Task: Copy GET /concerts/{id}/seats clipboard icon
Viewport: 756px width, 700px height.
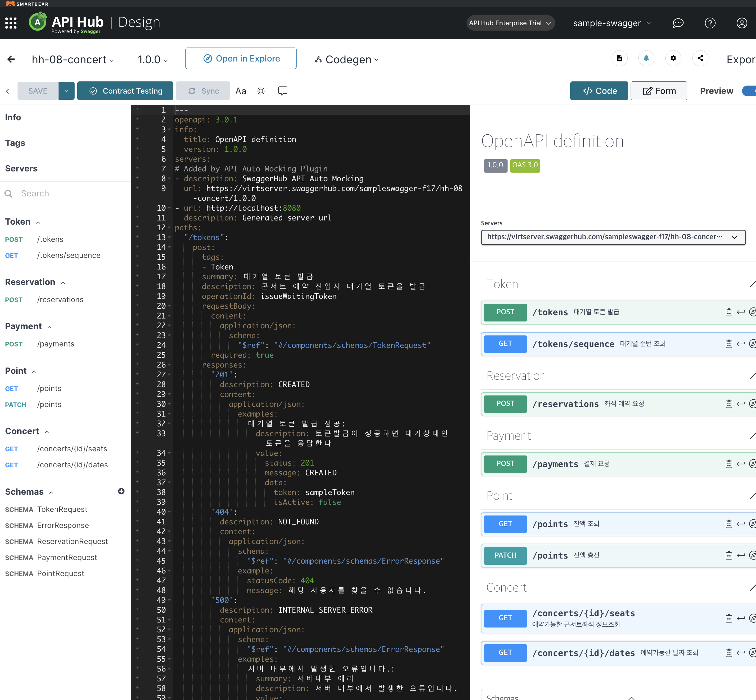Action: click(x=729, y=618)
